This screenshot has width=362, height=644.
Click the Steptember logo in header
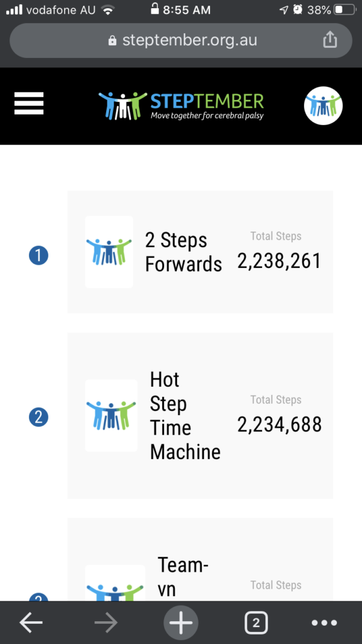(x=181, y=106)
